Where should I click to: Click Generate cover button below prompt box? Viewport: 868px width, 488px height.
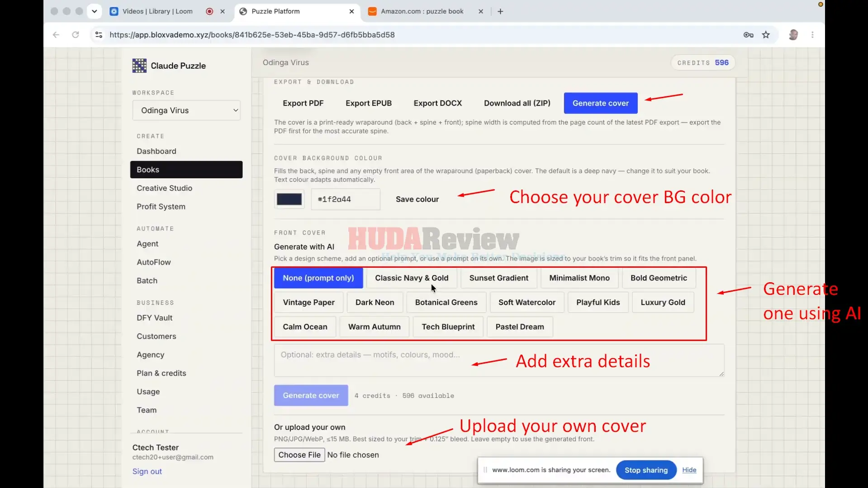(x=311, y=396)
